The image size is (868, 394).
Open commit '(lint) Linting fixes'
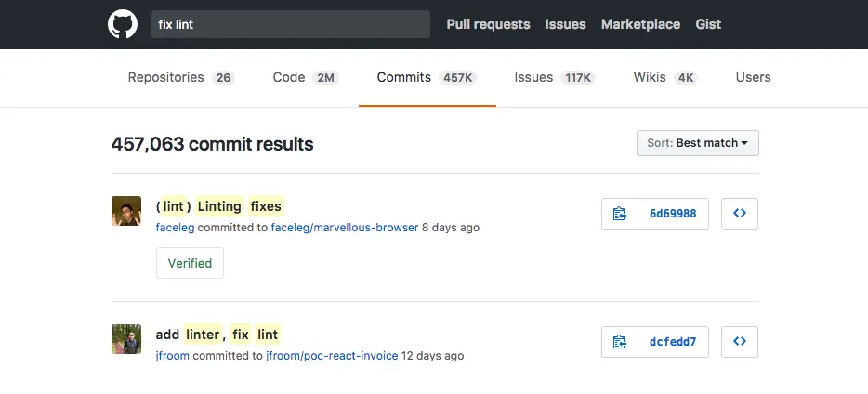219,206
